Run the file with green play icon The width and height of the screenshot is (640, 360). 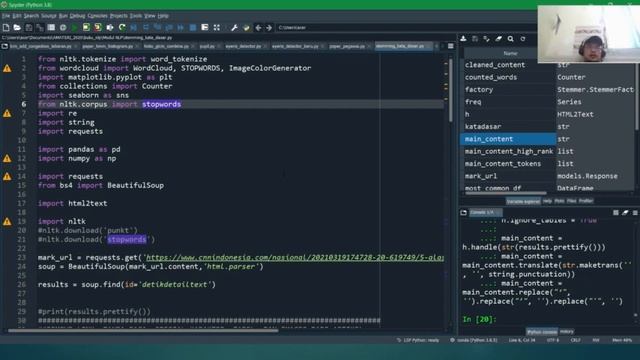[74, 27]
